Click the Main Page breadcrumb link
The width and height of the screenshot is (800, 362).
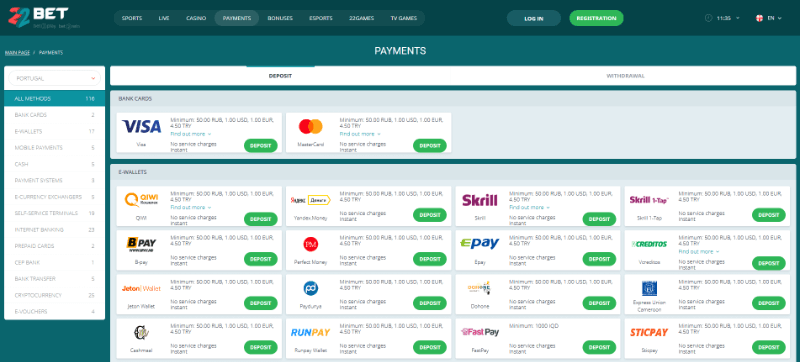pyautogui.click(x=17, y=53)
